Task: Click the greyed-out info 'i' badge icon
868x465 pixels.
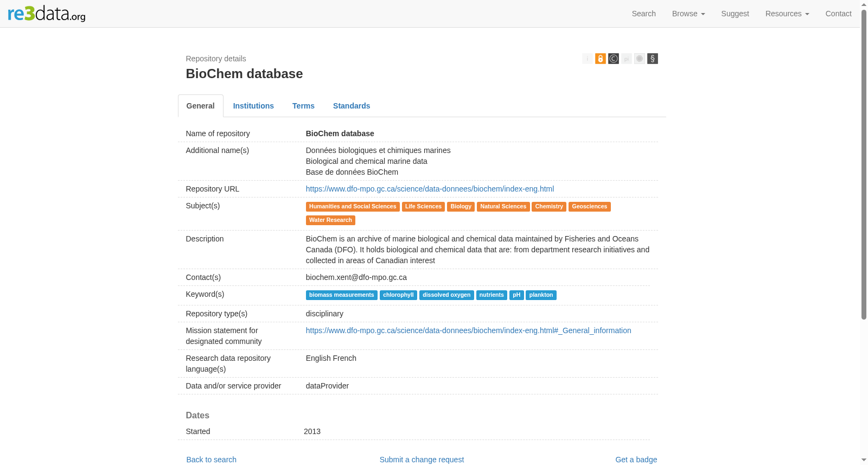Action: point(588,59)
